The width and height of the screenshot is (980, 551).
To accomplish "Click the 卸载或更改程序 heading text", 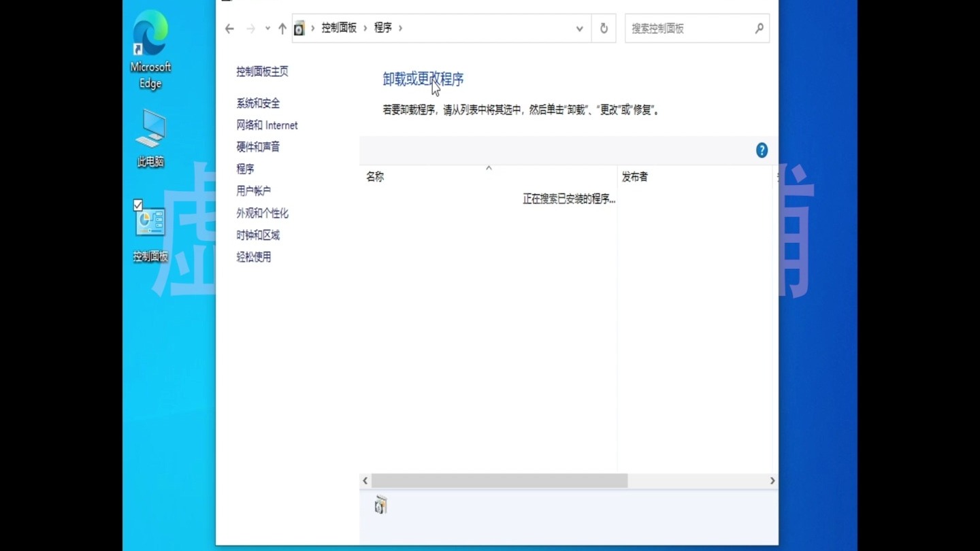I will 423,79.
